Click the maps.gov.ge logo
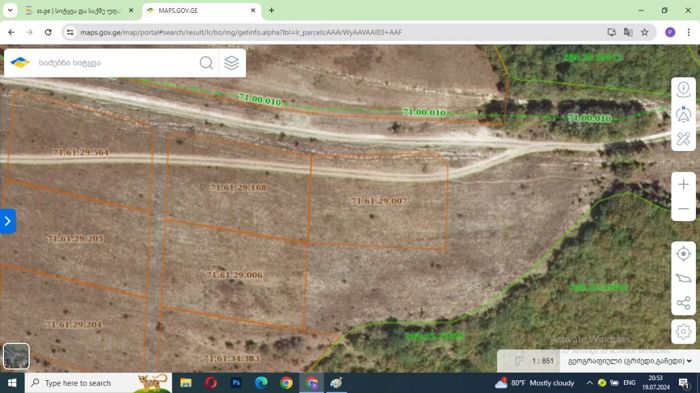The image size is (700, 393). [20, 63]
